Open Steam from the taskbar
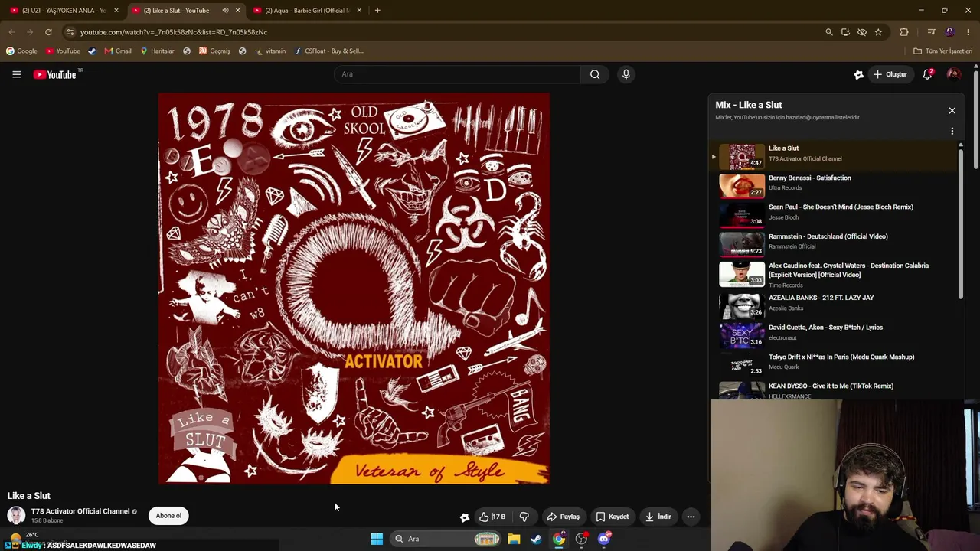This screenshot has width=980, height=551. coord(536,539)
